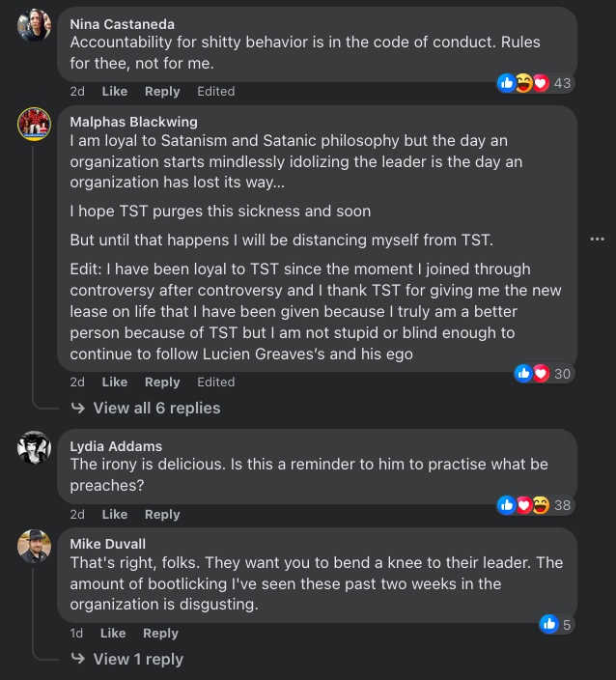Show reactions on Malphas Blackwing's comment
The image size is (616, 680).
[545, 373]
